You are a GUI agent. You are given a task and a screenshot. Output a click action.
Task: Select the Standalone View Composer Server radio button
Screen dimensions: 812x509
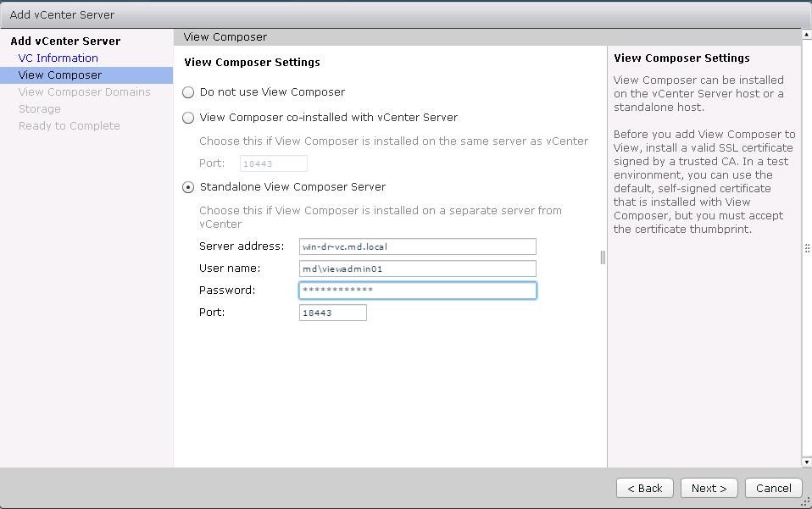click(x=188, y=187)
